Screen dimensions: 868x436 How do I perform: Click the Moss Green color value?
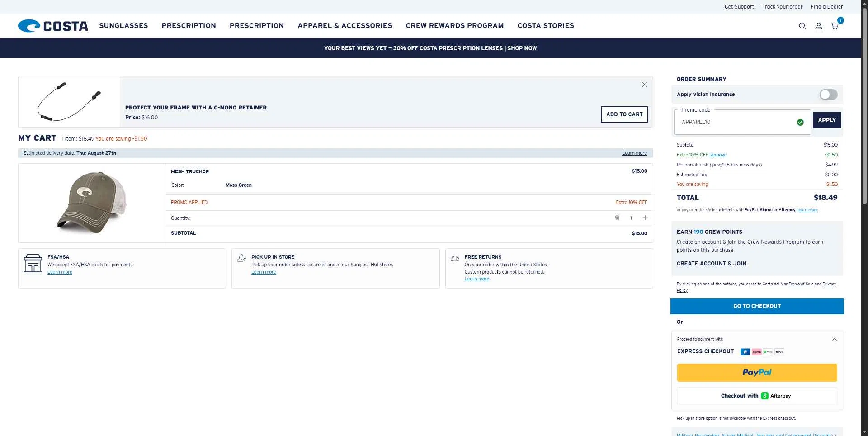click(239, 185)
